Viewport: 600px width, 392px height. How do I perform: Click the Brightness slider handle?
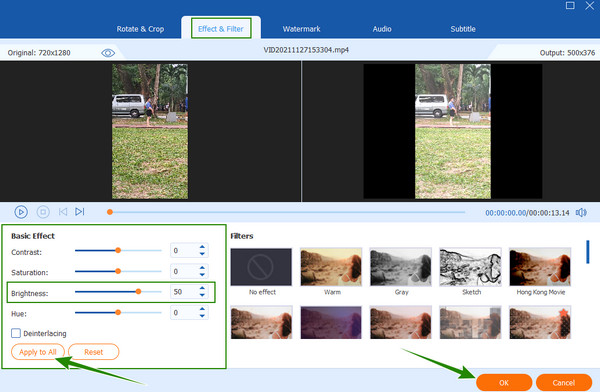(138, 292)
